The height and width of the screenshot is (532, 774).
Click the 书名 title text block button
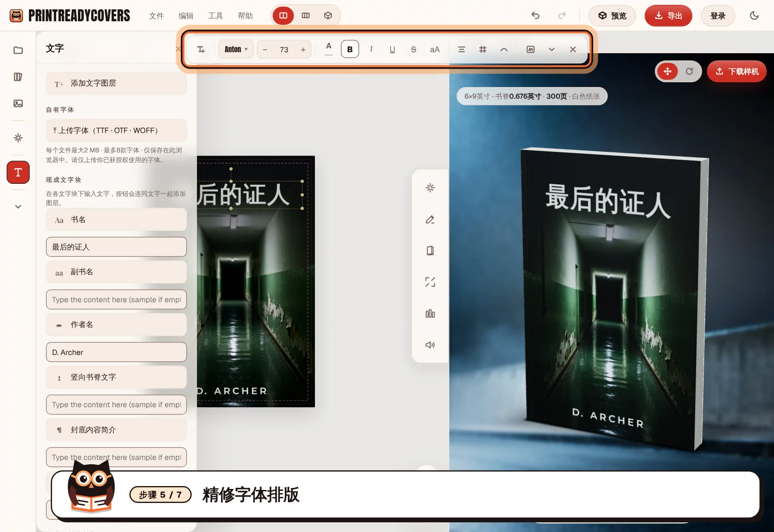coord(116,220)
